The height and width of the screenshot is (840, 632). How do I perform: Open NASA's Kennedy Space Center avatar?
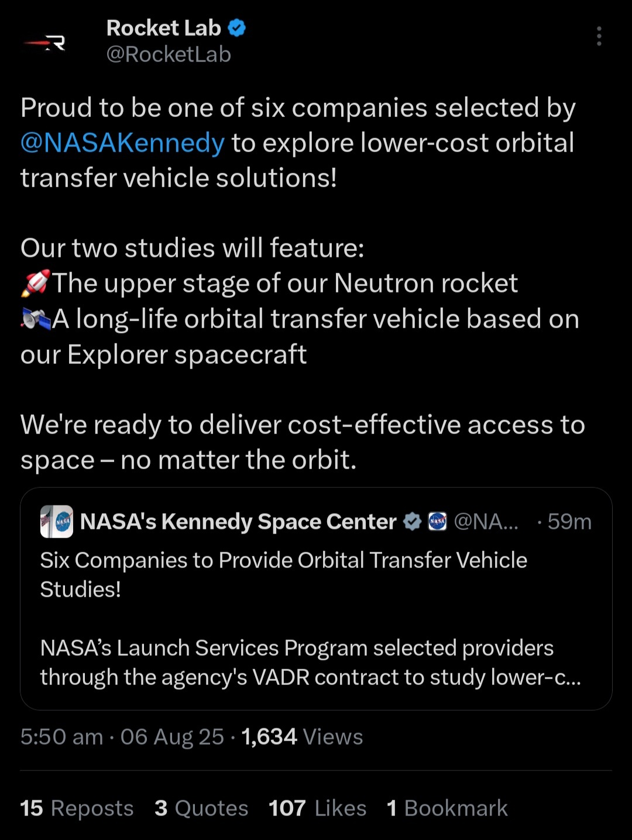[x=57, y=521]
